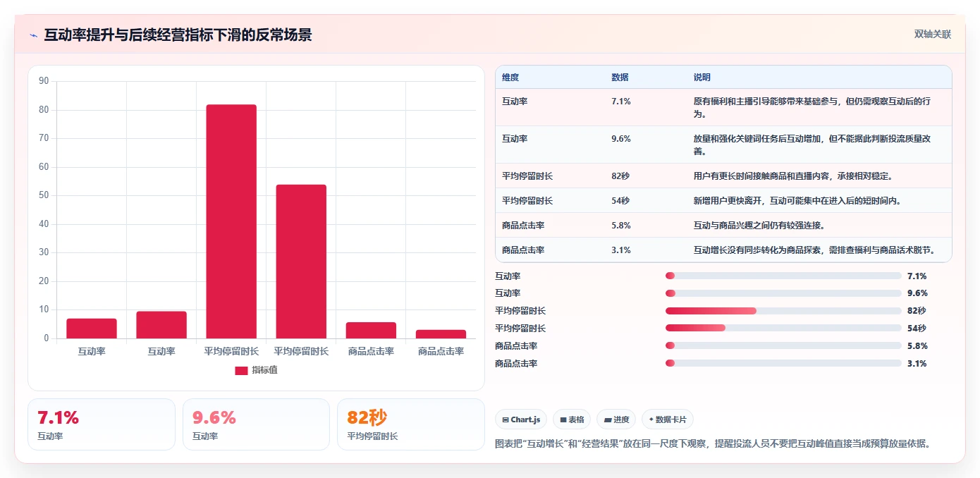Click the description starting 新增用户更快离开

click(x=798, y=201)
